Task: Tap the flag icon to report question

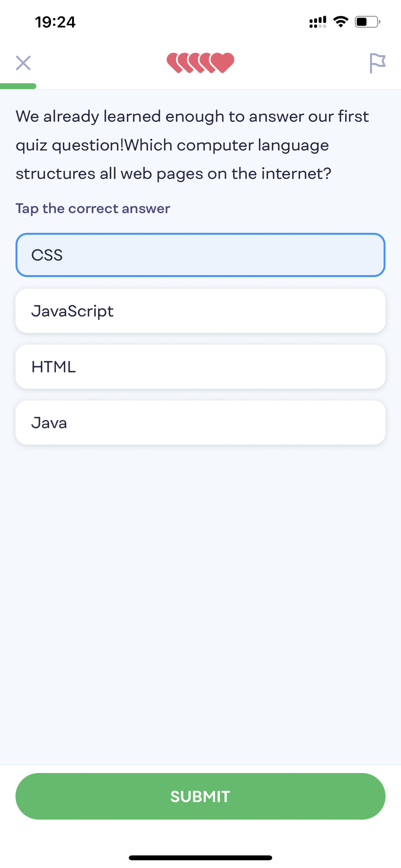Action: (377, 63)
